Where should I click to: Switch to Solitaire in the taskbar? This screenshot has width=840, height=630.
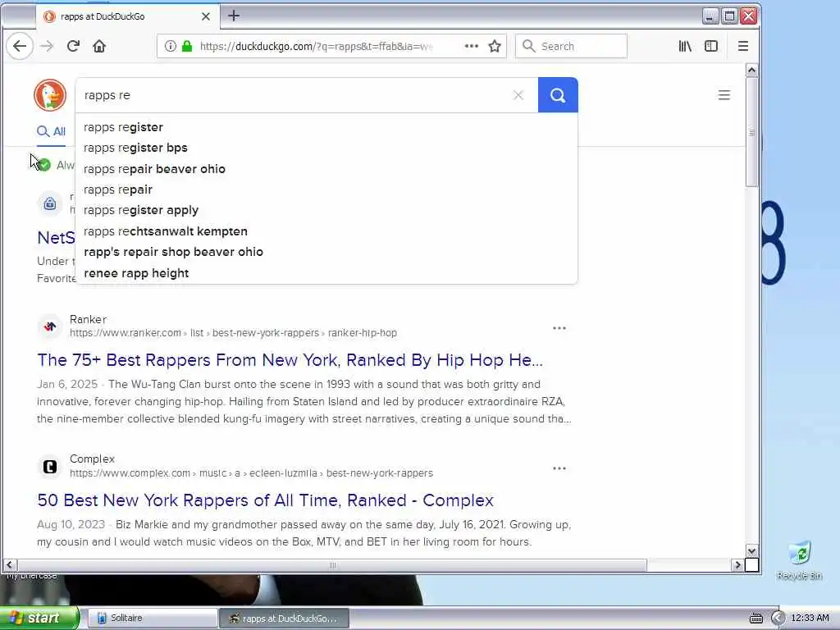click(152, 619)
